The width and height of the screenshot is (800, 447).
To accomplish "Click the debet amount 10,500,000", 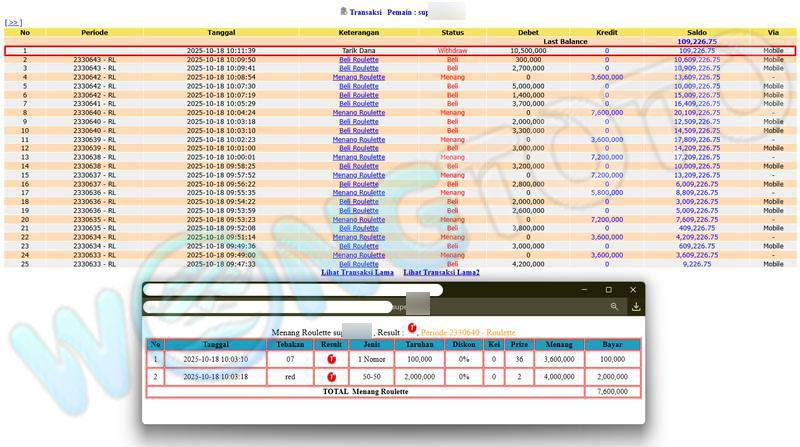I will tap(528, 51).
